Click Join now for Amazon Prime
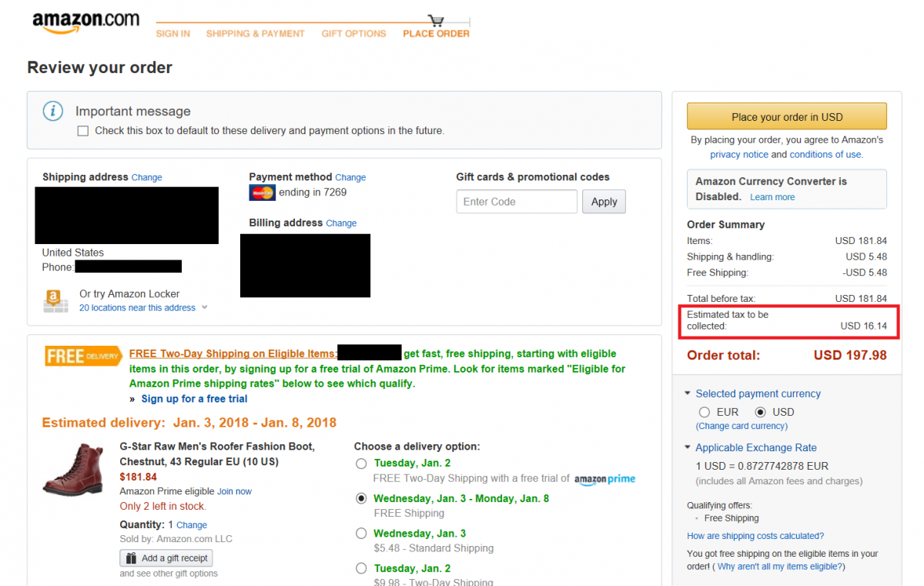Image resolution: width=924 pixels, height=586 pixels. click(x=234, y=491)
